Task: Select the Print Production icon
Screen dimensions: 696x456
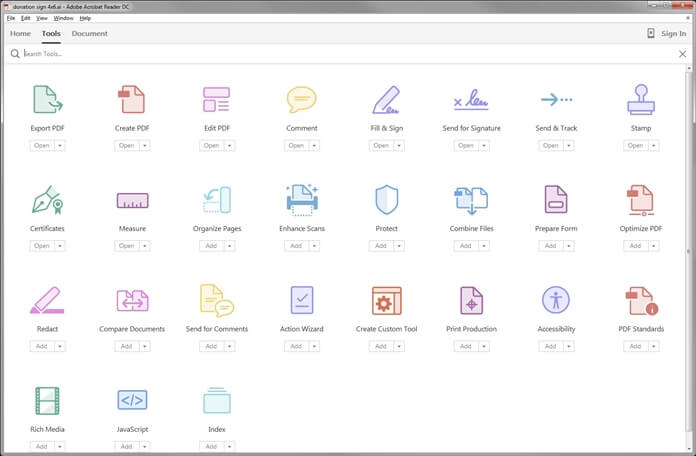Action: pos(471,301)
